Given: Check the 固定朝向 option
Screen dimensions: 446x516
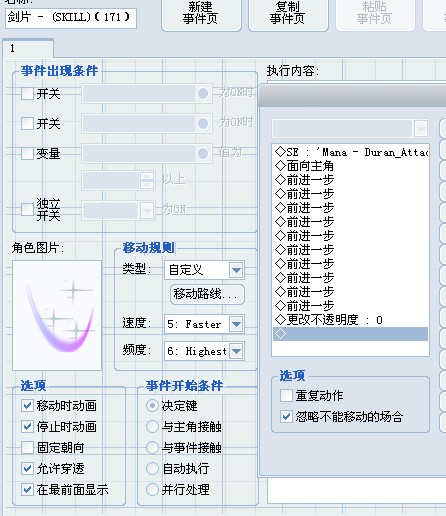Looking at the screenshot, I should [x=27, y=448].
